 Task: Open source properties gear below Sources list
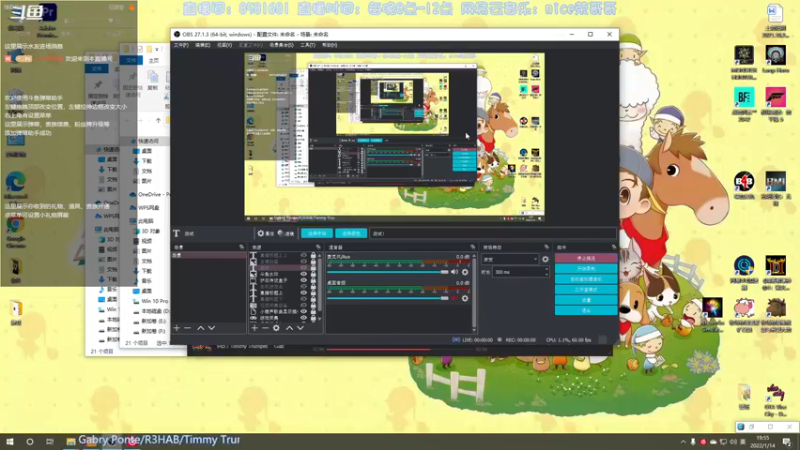[x=277, y=328]
